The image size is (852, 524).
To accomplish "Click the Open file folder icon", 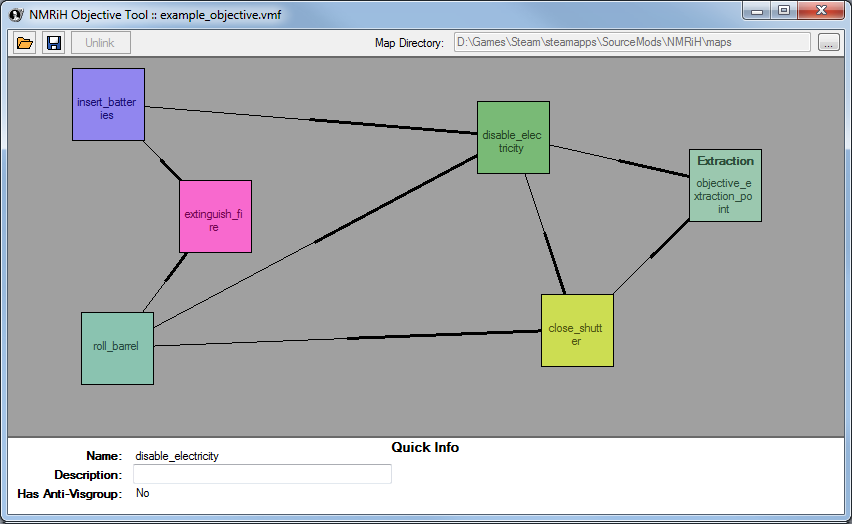I will click(25, 43).
